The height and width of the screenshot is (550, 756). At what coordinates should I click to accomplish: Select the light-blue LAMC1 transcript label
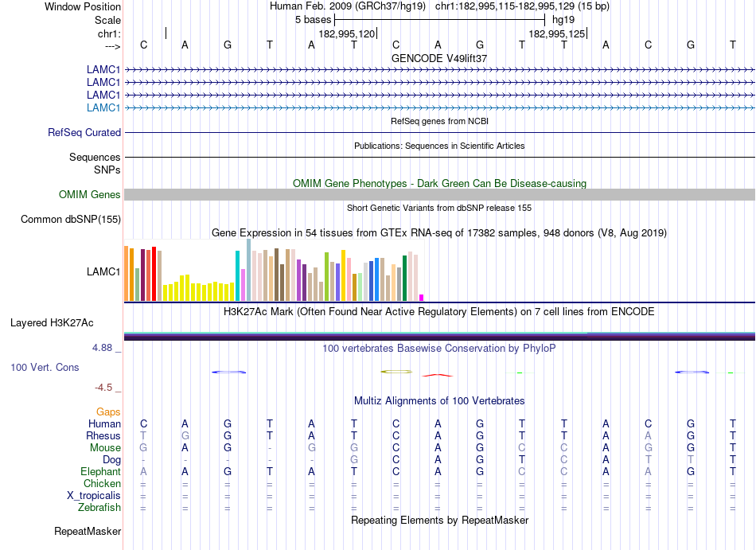pyautogui.click(x=103, y=107)
